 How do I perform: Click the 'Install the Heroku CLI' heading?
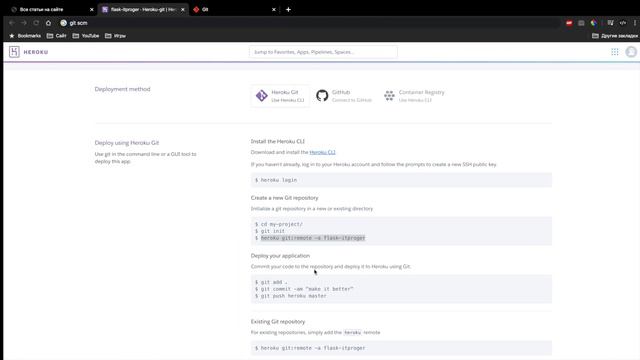[278, 141]
